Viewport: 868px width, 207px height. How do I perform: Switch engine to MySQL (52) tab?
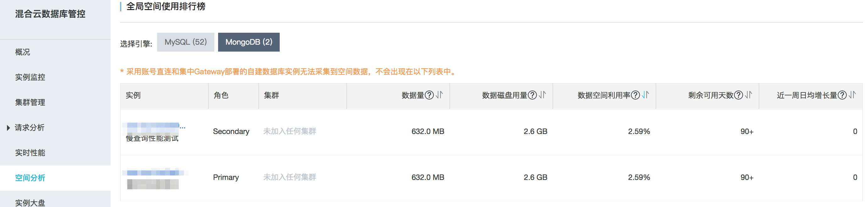tap(186, 42)
